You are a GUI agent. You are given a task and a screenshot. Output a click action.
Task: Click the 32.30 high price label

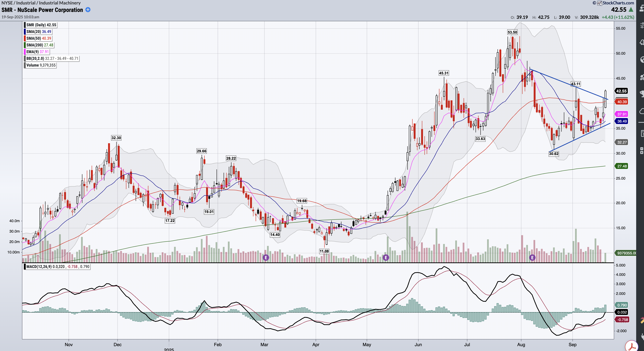point(116,138)
